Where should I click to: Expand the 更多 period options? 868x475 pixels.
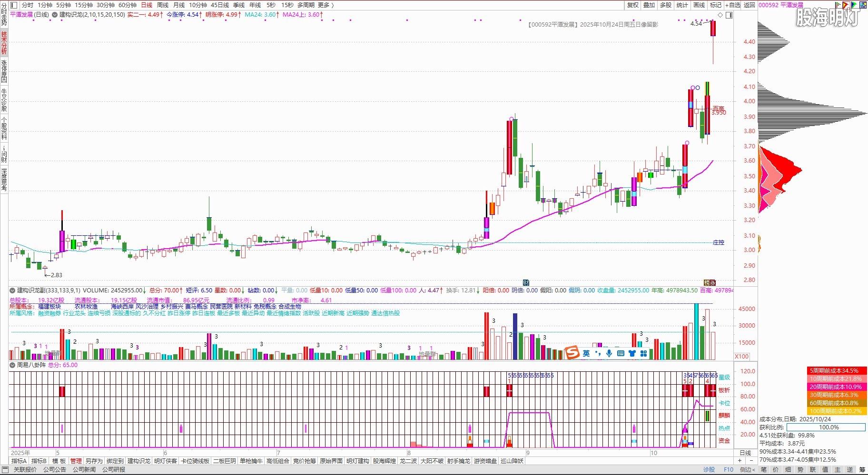point(325,5)
